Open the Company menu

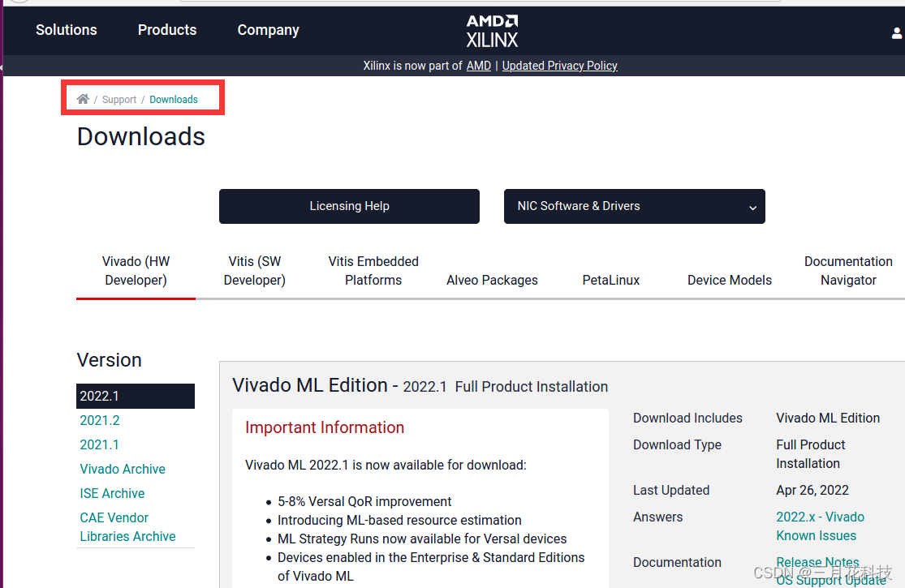tap(268, 30)
